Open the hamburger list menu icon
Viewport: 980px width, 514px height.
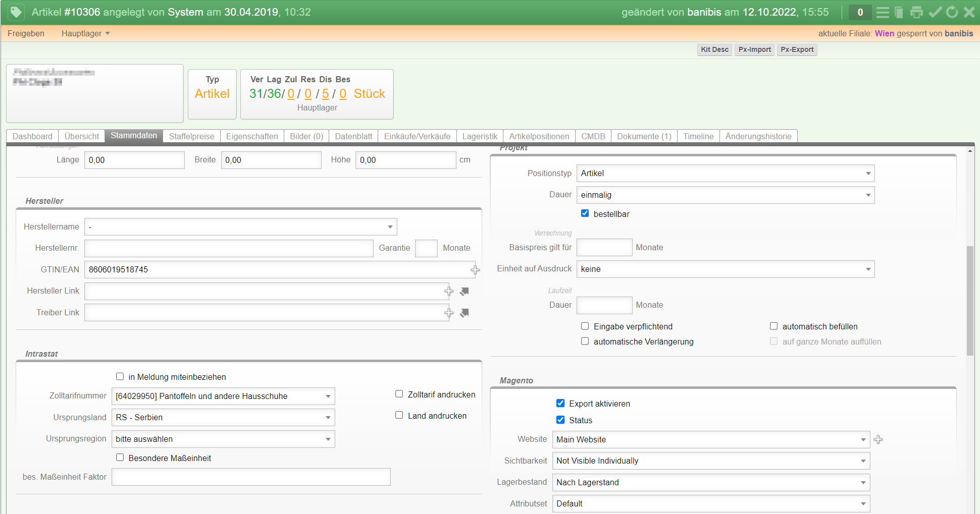[x=883, y=12]
